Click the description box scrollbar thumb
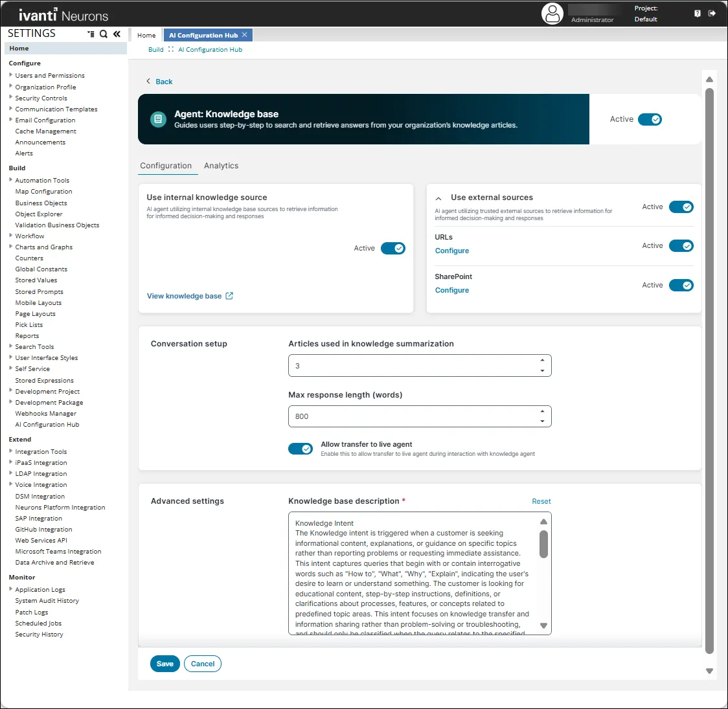Viewport: 728px width, 709px height. coord(543,544)
